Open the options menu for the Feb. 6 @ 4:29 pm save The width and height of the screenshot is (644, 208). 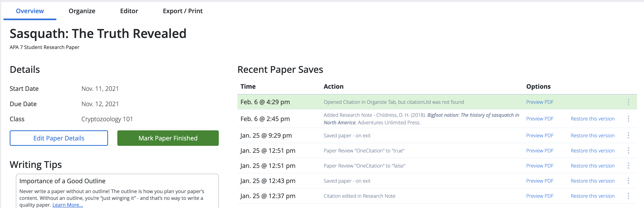[629, 102]
